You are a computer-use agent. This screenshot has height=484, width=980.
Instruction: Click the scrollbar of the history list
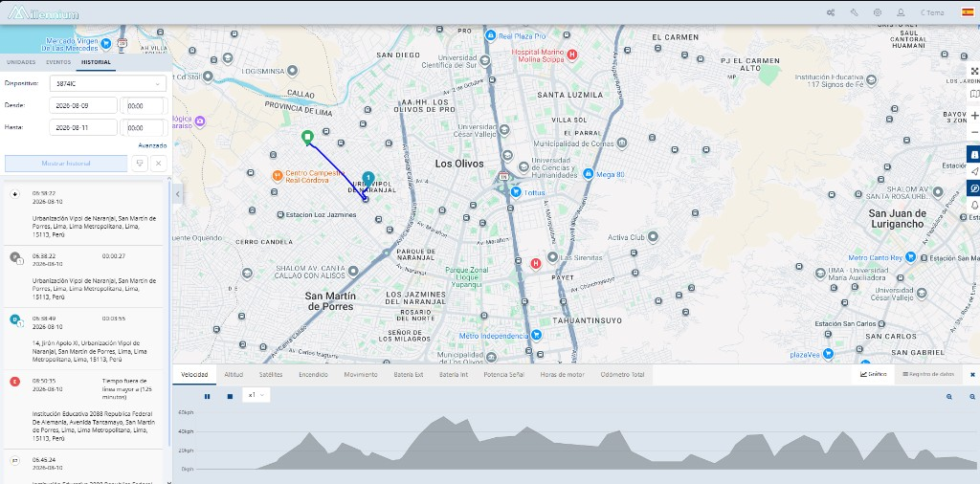(169, 312)
